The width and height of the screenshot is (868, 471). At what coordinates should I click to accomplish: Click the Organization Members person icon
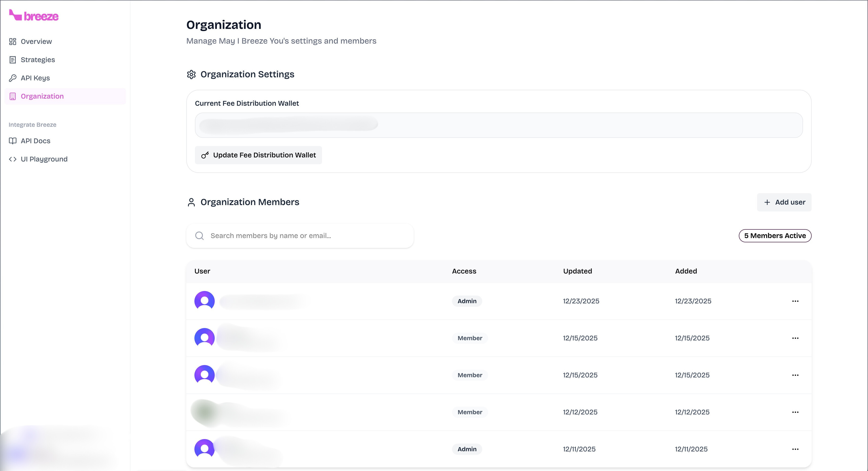[x=191, y=202]
